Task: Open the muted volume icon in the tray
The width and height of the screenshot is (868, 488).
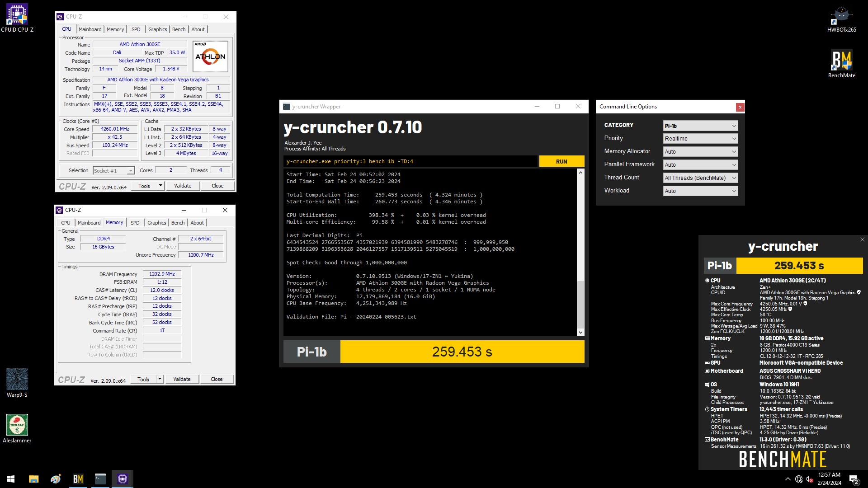Action: click(810, 479)
